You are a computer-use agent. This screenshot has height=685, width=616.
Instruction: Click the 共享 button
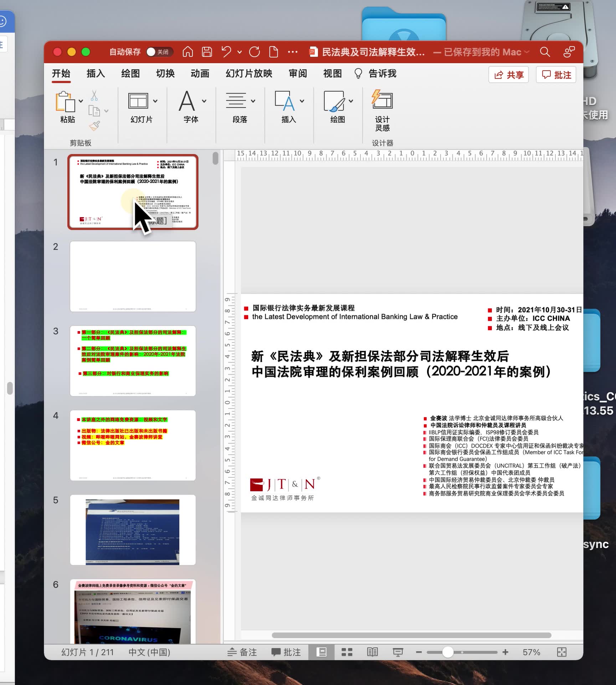pyautogui.click(x=509, y=75)
